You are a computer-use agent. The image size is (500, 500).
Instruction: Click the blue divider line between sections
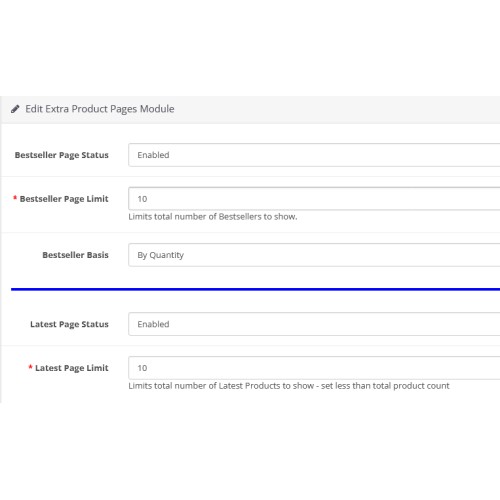[255, 289]
